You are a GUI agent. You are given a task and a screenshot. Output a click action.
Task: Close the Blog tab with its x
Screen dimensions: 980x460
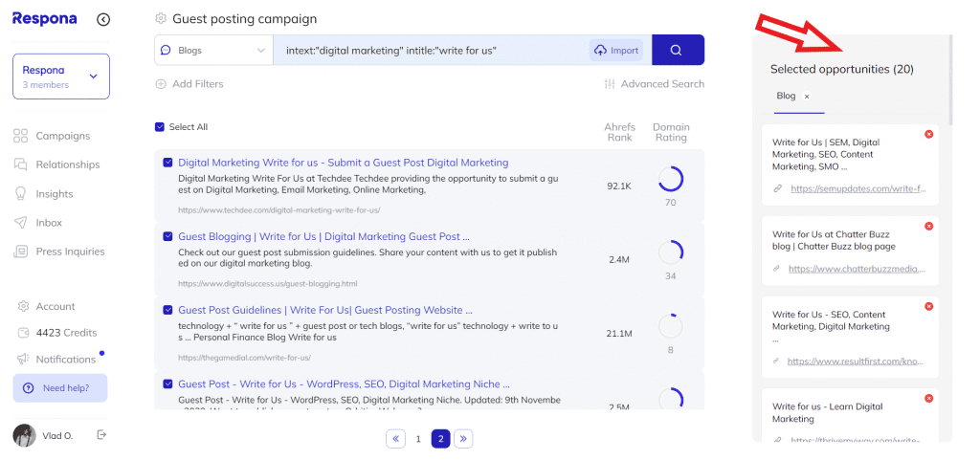click(x=807, y=97)
